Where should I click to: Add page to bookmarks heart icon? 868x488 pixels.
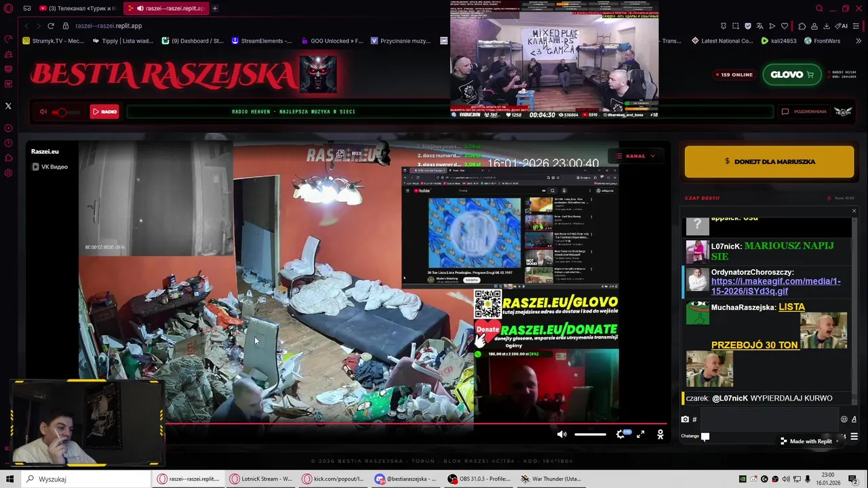click(x=785, y=26)
